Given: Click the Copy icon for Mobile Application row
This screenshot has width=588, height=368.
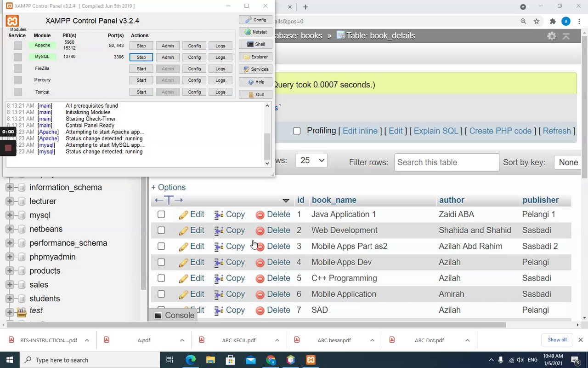Looking at the screenshot, I should tap(219, 294).
